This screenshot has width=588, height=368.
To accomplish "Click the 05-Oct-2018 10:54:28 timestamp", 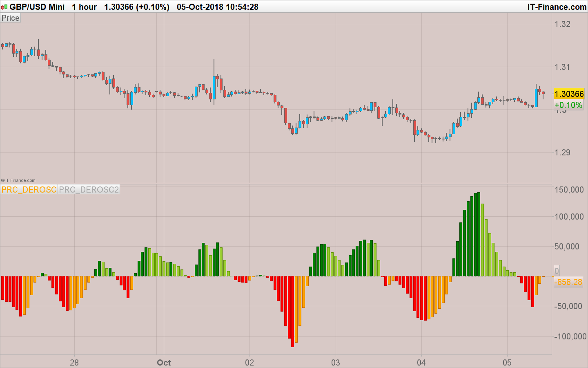I will tap(218, 7).
